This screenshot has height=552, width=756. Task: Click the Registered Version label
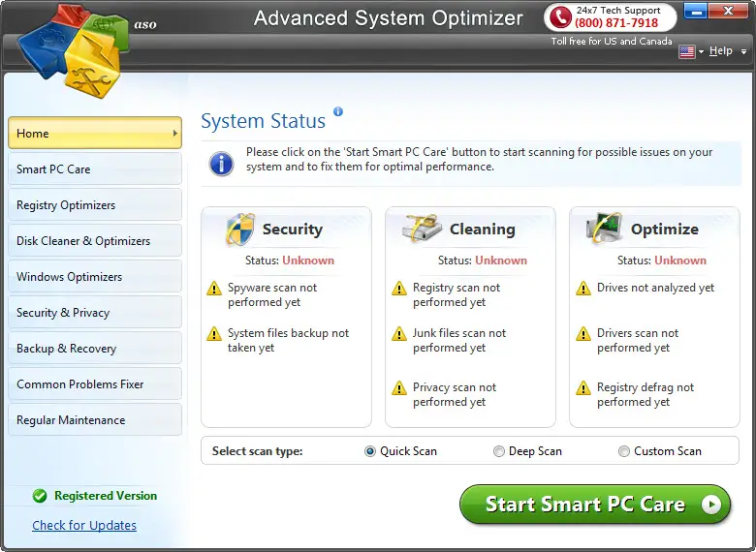(x=106, y=496)
